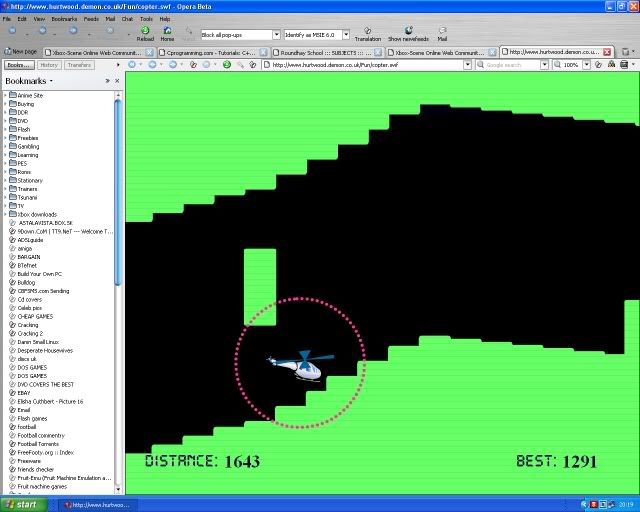Close the Cprogramming.com tab with its X

point(264,52)
